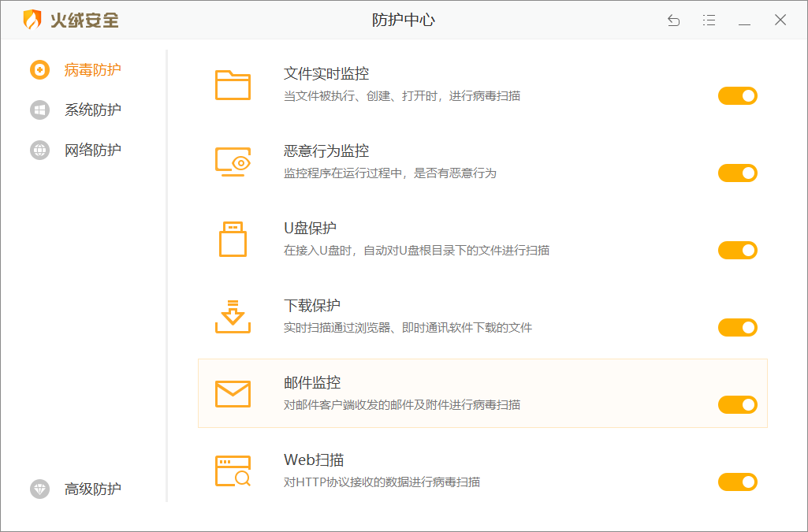Toggle off 文件实时监控 protection

click(737, 95)
